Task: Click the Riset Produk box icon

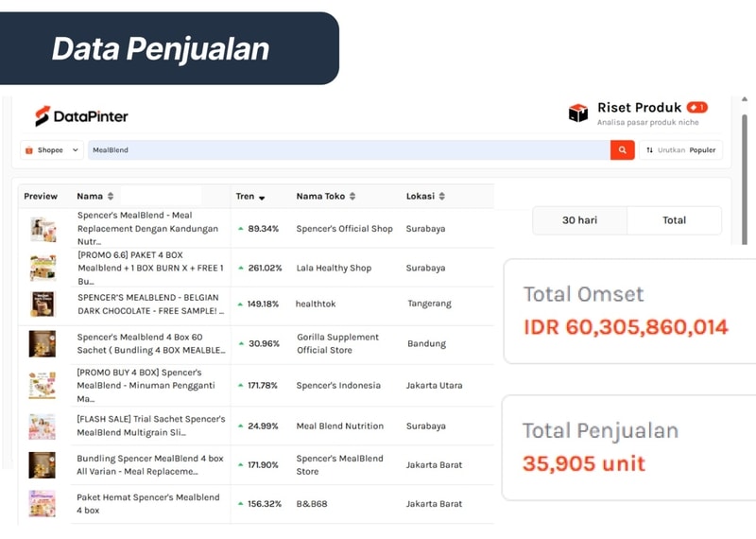Action: [x=578, y=113]
